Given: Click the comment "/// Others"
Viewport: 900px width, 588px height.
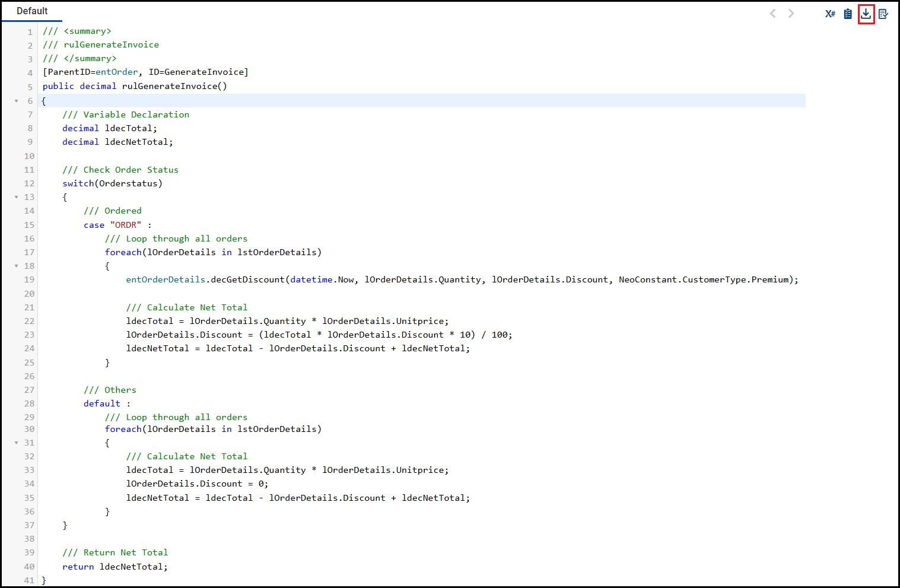Looking at the screenshot, I should (x=110, y=390).
